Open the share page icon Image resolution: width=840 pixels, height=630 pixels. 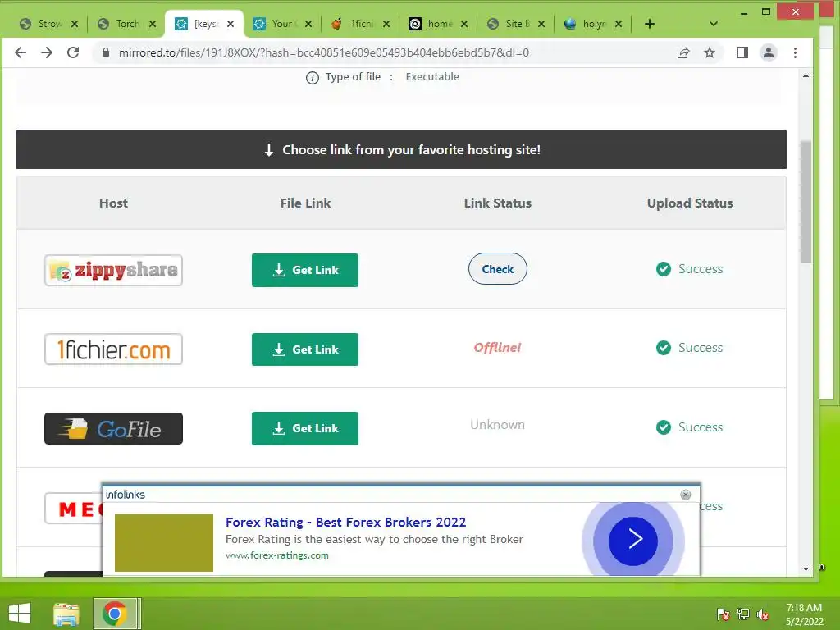(x=683, y=52)
